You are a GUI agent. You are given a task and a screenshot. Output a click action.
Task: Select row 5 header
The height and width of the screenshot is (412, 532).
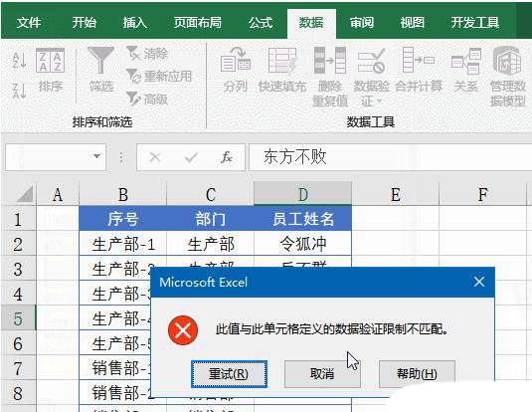coord(18,318)
